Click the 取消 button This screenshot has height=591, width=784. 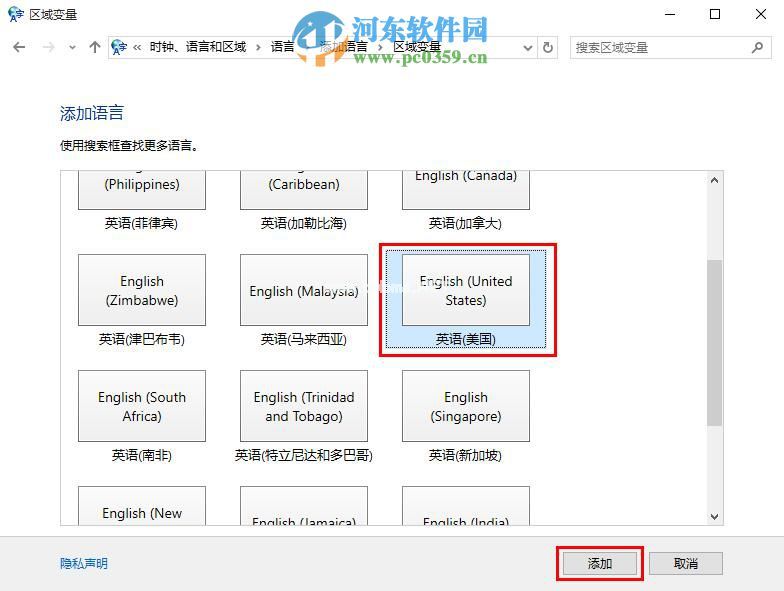[686, 564]
